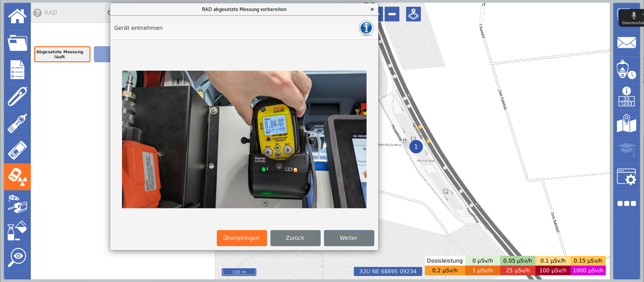Click the 0.2 µSv/h legend entry
Image resolution: width=644 pixels, height=282 pixels.
(x=445, y=270)
